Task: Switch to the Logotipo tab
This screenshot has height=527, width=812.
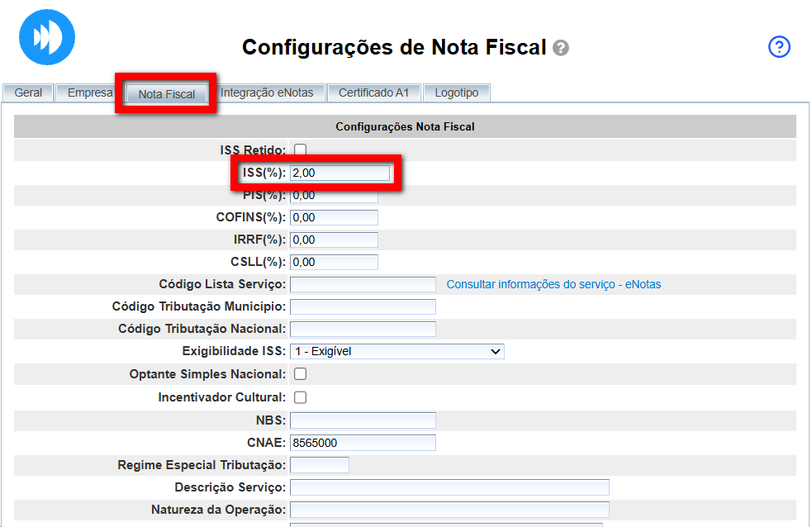Action: [456, 93]
